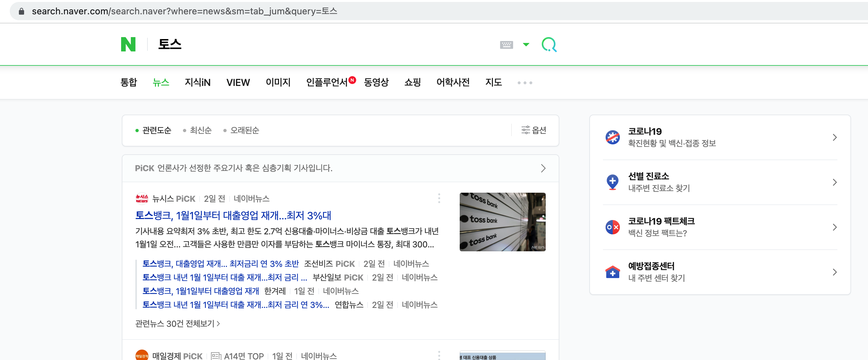Screen dimensions: 868x360
Task: Click the browser address bar URL
Action: [184, 11]
